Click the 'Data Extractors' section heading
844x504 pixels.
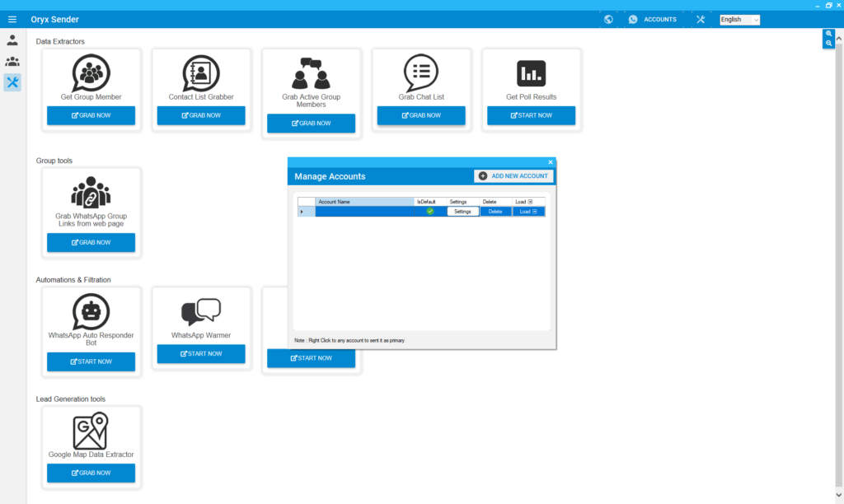click(60, 41)
